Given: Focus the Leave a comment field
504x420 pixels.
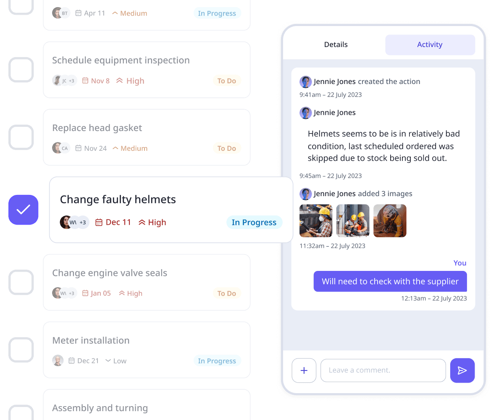Looking at the screenshot, I should tap(383, 370).
